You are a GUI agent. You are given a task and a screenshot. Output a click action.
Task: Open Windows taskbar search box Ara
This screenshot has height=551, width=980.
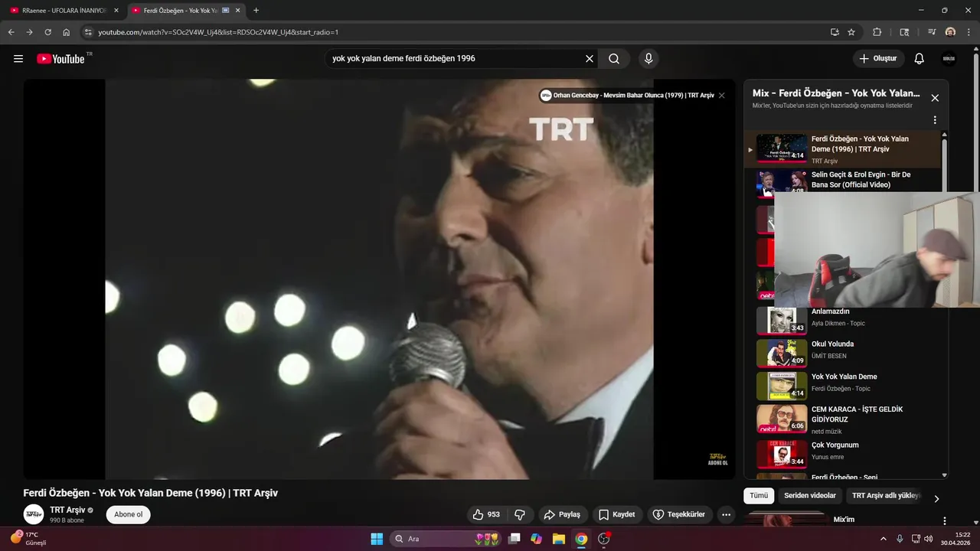click(x=446, y=539)
